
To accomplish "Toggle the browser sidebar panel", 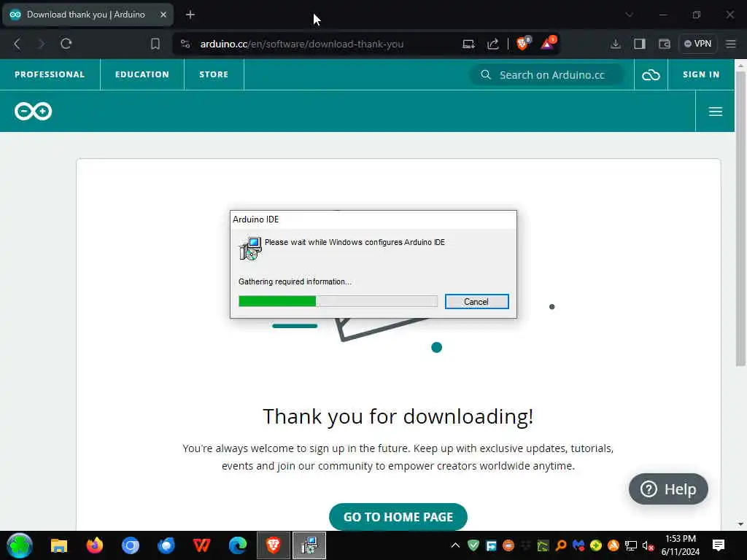I will tap(639, 44).
